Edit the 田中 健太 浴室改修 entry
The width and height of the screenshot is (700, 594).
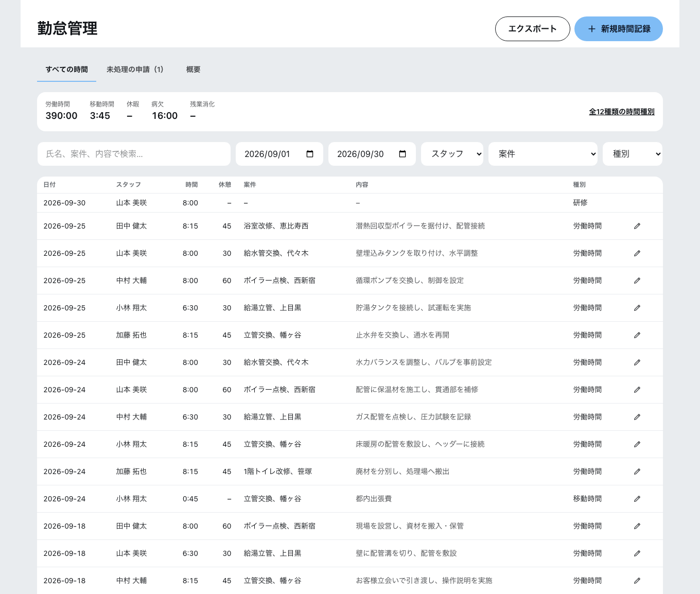pos(637,226)
